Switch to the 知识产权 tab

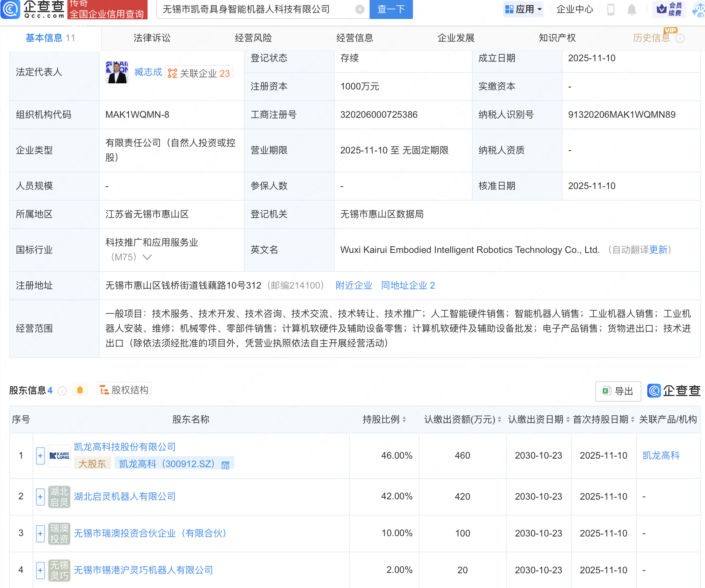click(557, 38)
